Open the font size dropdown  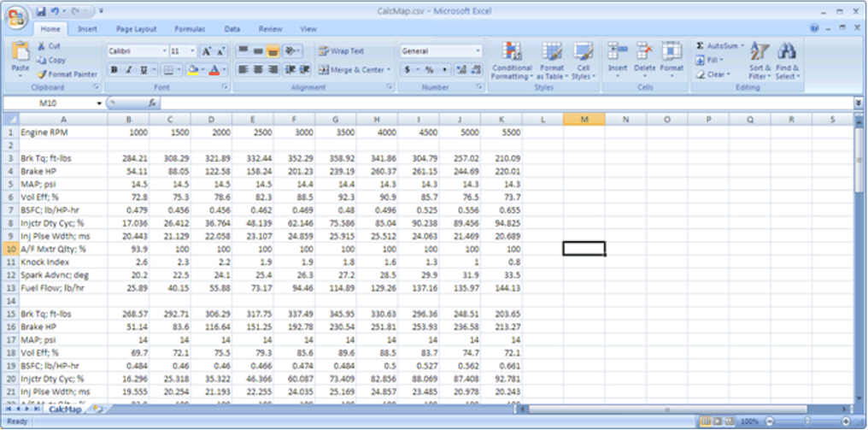(192, 51)
